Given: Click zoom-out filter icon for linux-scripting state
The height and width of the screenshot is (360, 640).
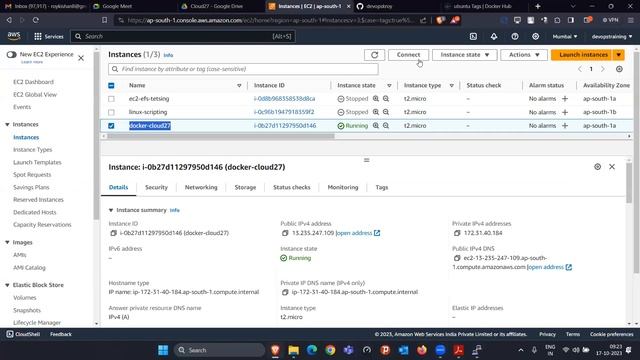Looking at the screenshot, I should pyautogui.click(x=386, y=112).
